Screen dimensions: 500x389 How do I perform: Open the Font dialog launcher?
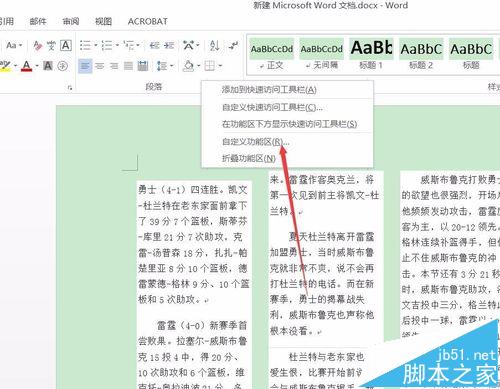tap(70, 88)
